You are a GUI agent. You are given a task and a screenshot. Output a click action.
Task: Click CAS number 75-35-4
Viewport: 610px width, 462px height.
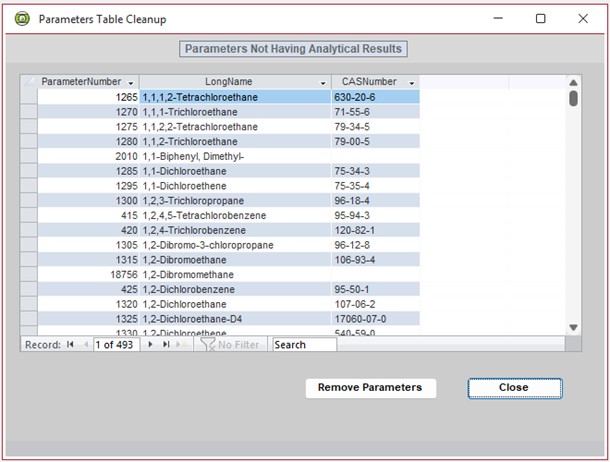(x=375, y=186)
